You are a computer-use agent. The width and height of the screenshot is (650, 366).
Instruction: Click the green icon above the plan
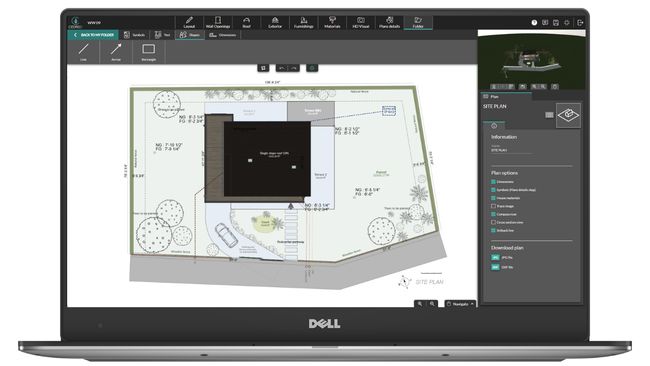(312, 68)
